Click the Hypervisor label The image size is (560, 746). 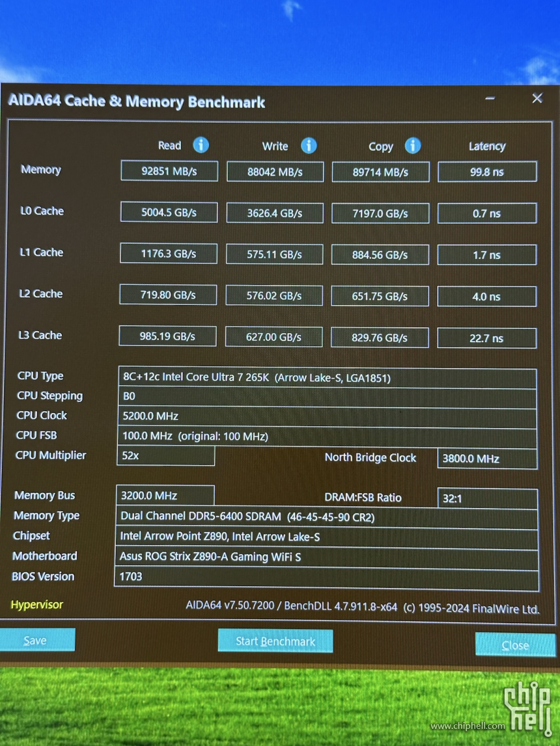pyautogui.click(x=37, y=604)
